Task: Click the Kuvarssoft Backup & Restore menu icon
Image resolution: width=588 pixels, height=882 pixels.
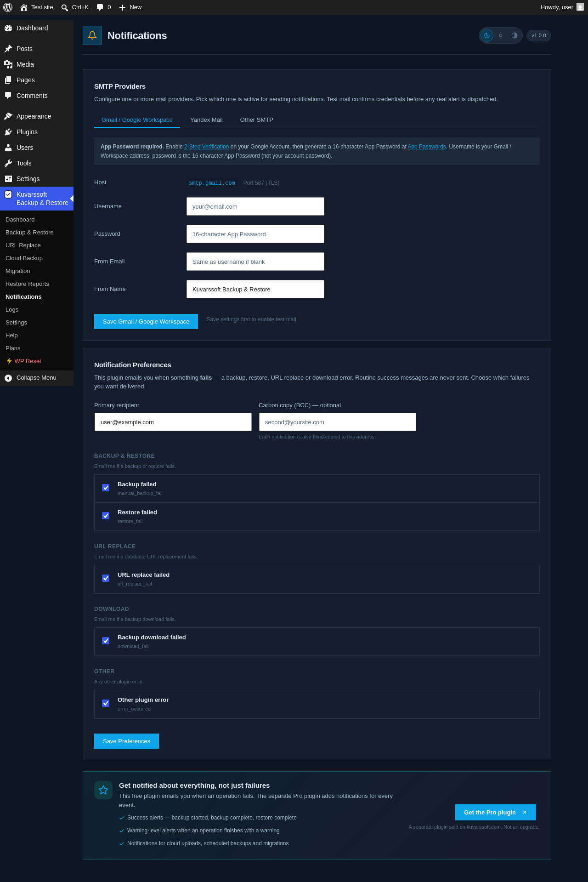Action: 8,194
